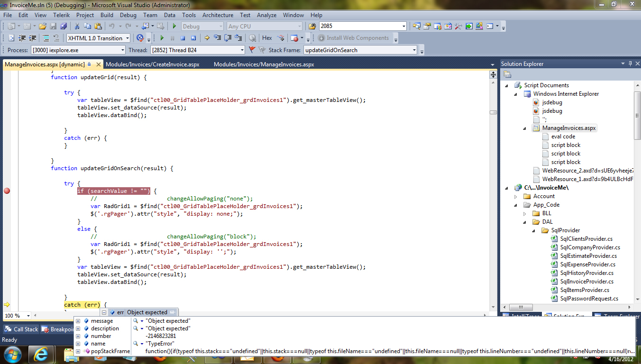641x364 pixels.
Task: Click the Save icon in toolbar
Action: [53, 27]
